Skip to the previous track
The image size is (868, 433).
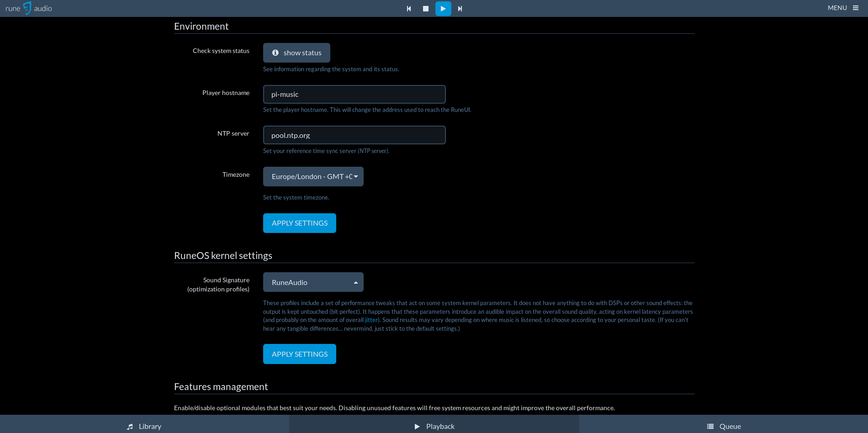pyautogui.click(x=409, y=9)
